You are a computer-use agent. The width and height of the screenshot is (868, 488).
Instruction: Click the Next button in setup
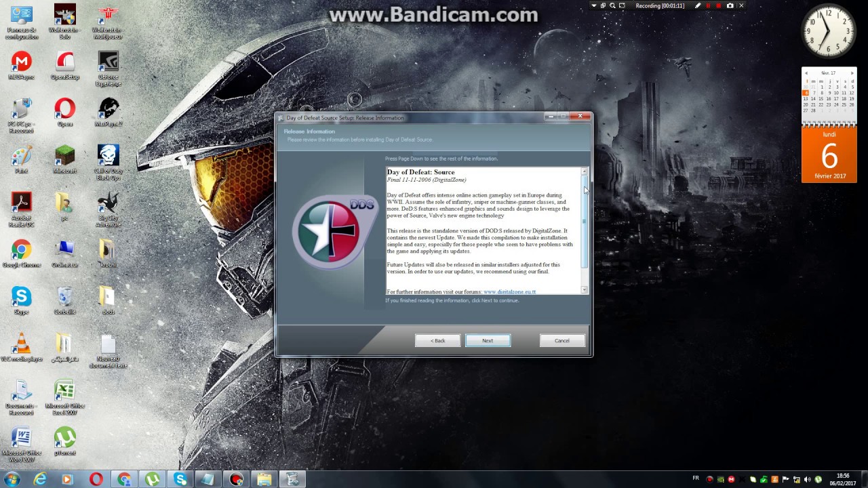[x=488, y=340]
